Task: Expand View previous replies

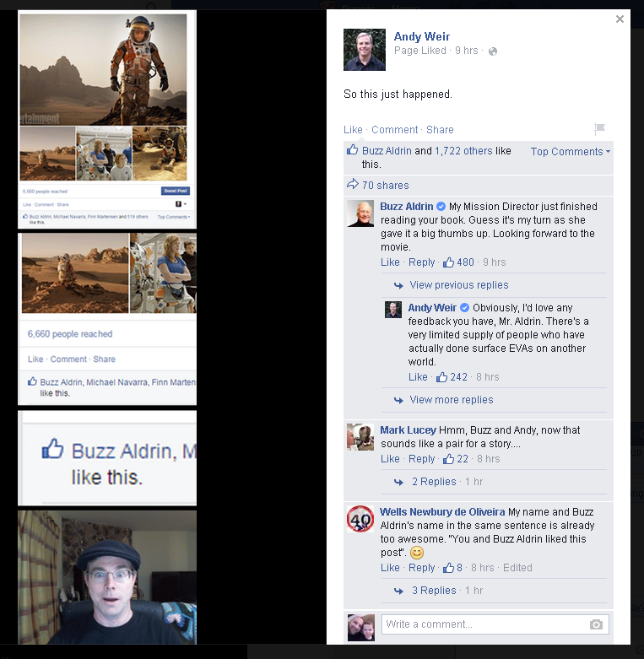Action: (459, 285)
